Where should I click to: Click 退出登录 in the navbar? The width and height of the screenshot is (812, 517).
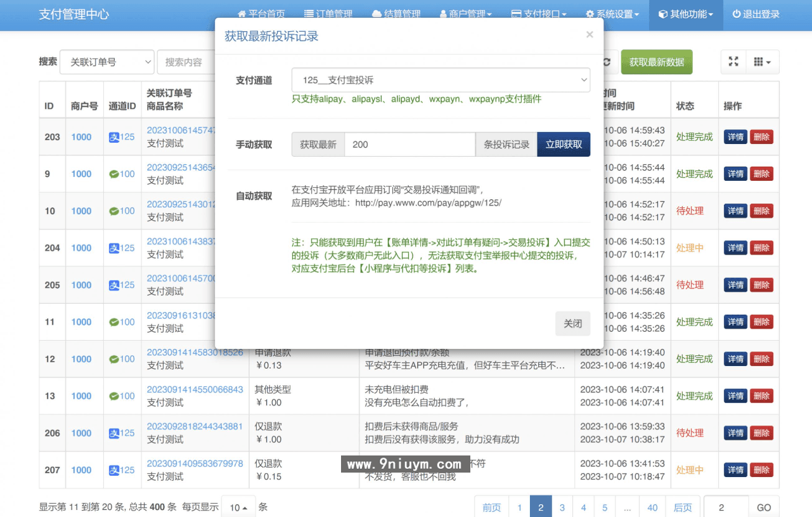coord(756,14)
